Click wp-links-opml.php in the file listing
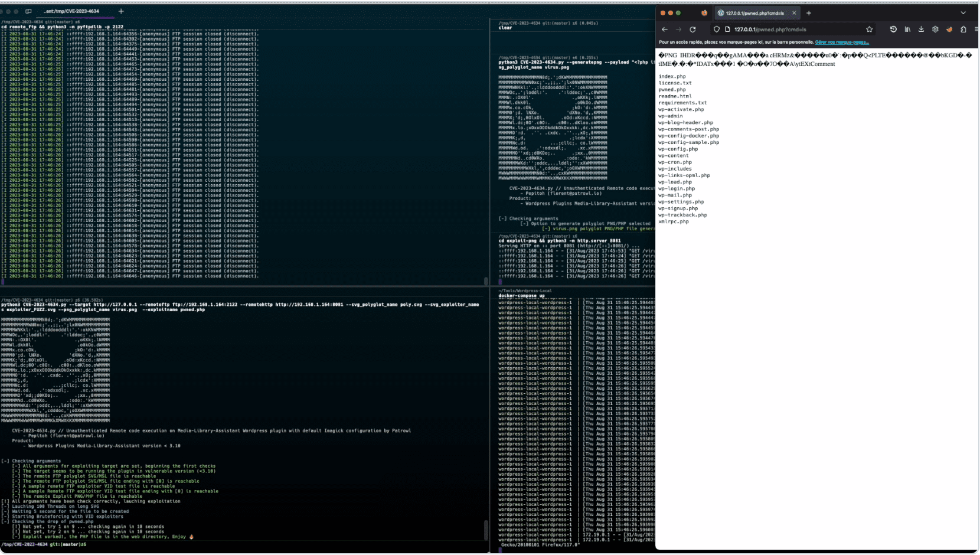The width and height of the screenshot is (980, 555). [684, 175]
